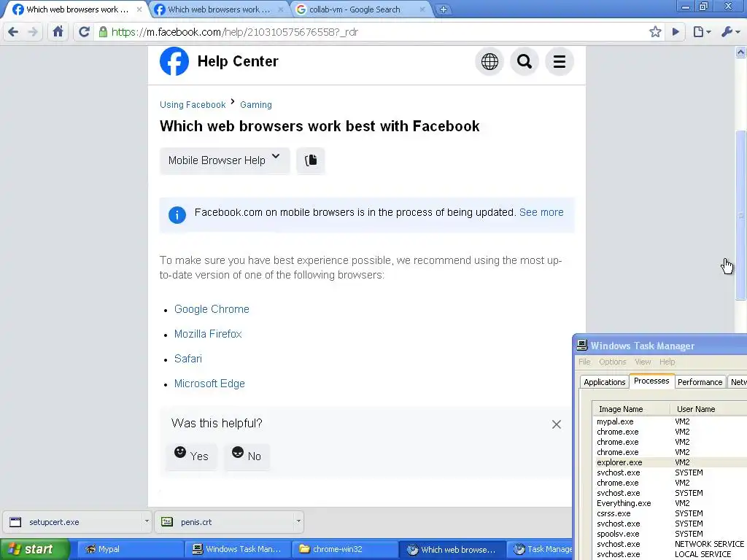
Task: Click the green padlock in the address bar
Action: click(x=103, y=32)
